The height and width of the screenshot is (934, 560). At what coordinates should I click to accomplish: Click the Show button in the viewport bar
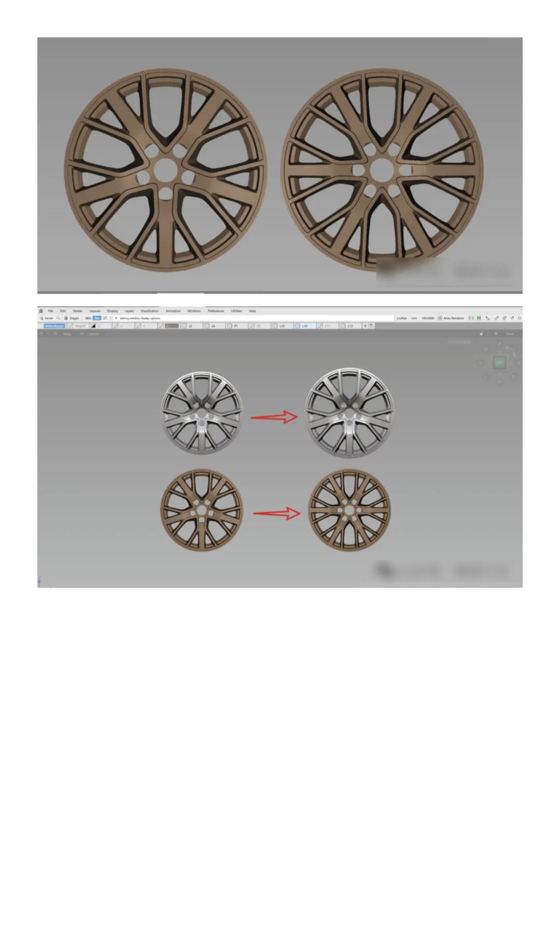tap(510, 334)
